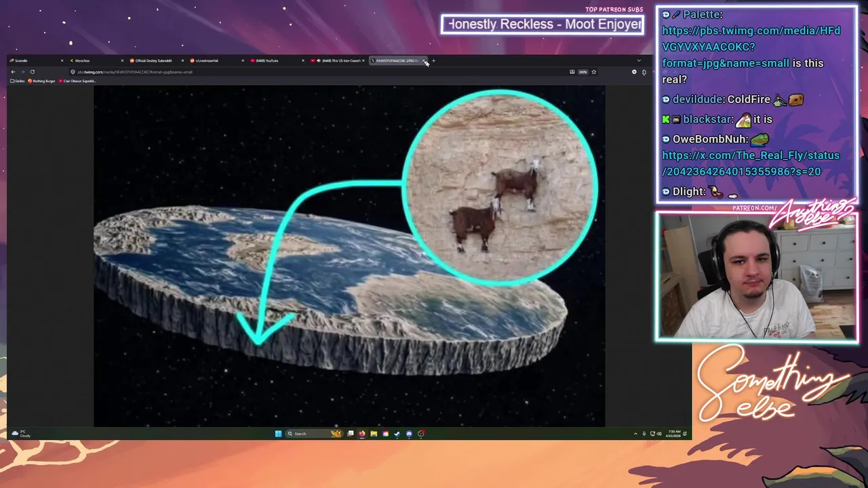This screenshot has width=868, height=488.
Task: Click the 300% zoom level indicator
Action: coord(583,72)
